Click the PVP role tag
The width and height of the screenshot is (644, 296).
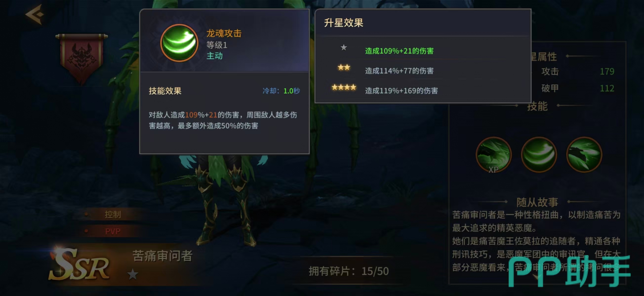click(x=113, y=231)
